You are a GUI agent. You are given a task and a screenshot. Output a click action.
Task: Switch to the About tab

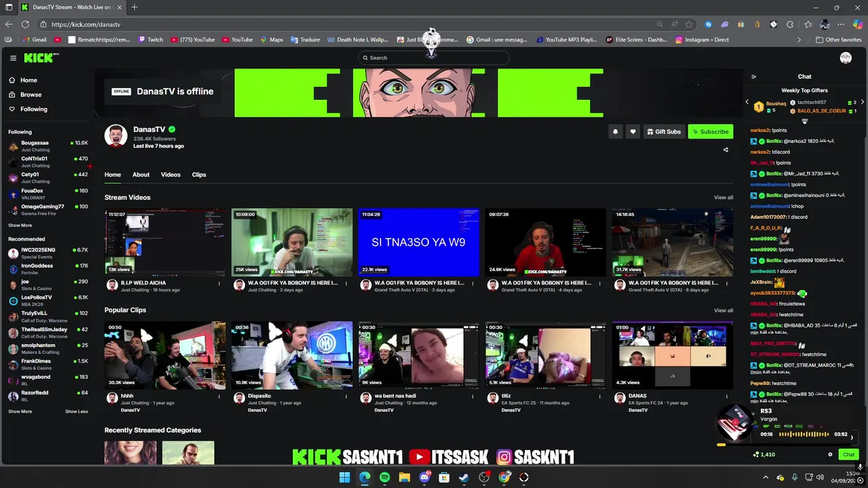141,175
